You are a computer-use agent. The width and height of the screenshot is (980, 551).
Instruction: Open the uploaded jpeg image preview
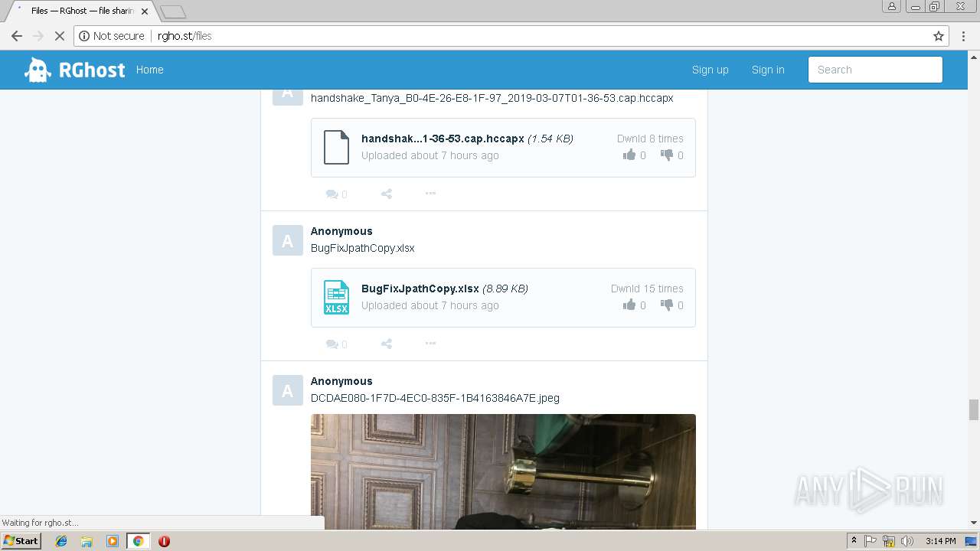point(503,471)
